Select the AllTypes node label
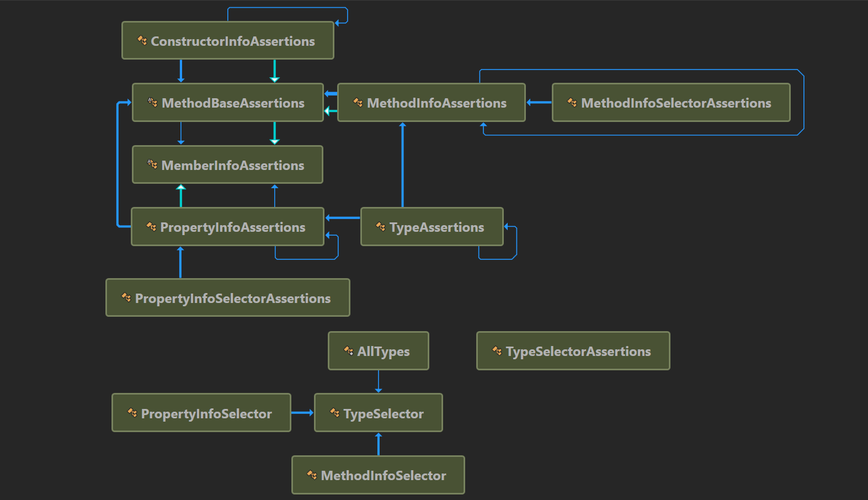This screenshot has height=500, width=868. [x=384, y=352]
